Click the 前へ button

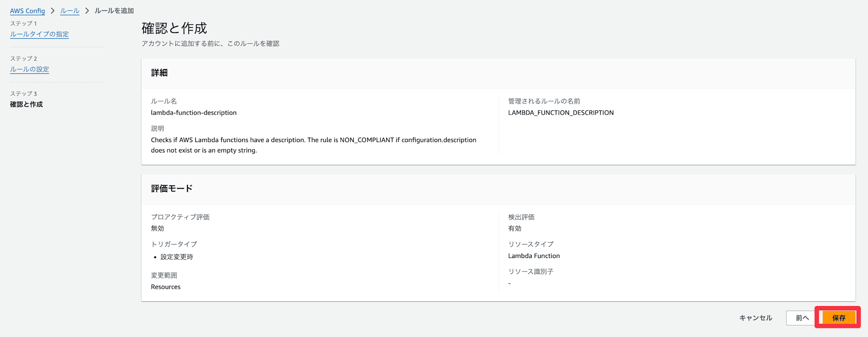coord(802,318)
